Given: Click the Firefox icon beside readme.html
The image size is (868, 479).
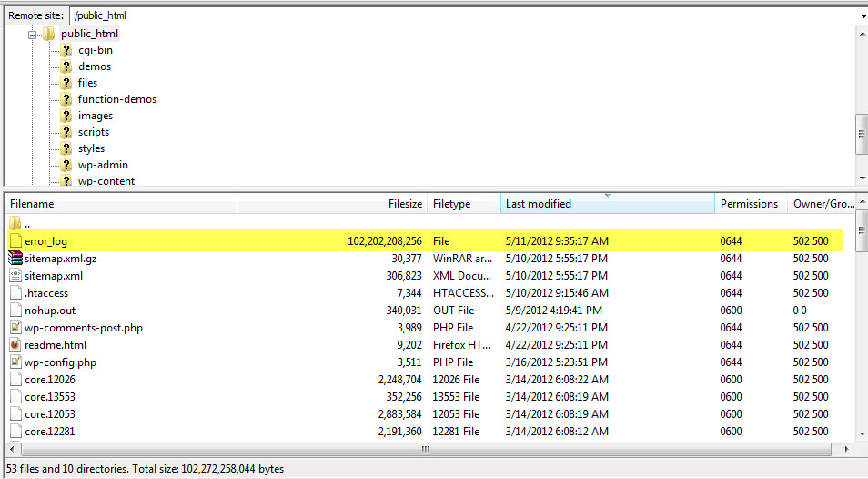Looking at the screenshot, I should click(15, 345).
